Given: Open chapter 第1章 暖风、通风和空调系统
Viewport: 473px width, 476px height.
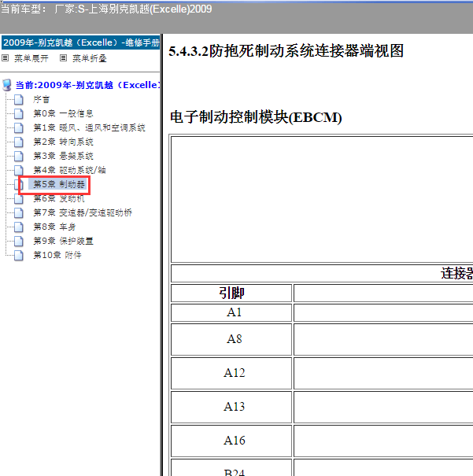Looking at the screenshot, I should pyautogui.click(x=89, y=127).
